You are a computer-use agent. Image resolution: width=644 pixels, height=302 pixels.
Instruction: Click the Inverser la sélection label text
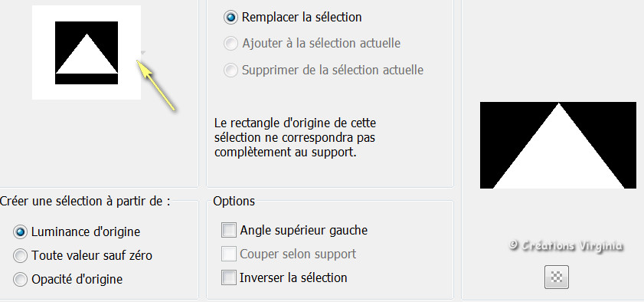[293, 277]
